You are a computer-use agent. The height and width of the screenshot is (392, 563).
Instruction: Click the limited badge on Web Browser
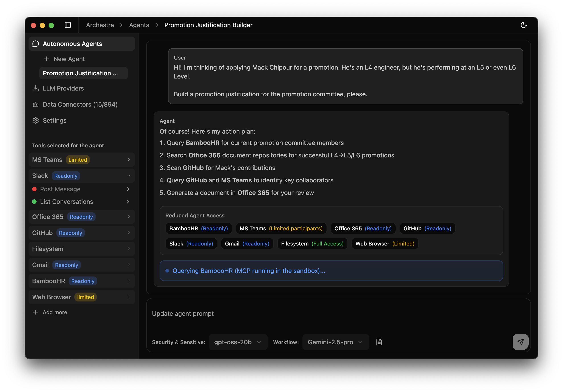click(85, 297)
